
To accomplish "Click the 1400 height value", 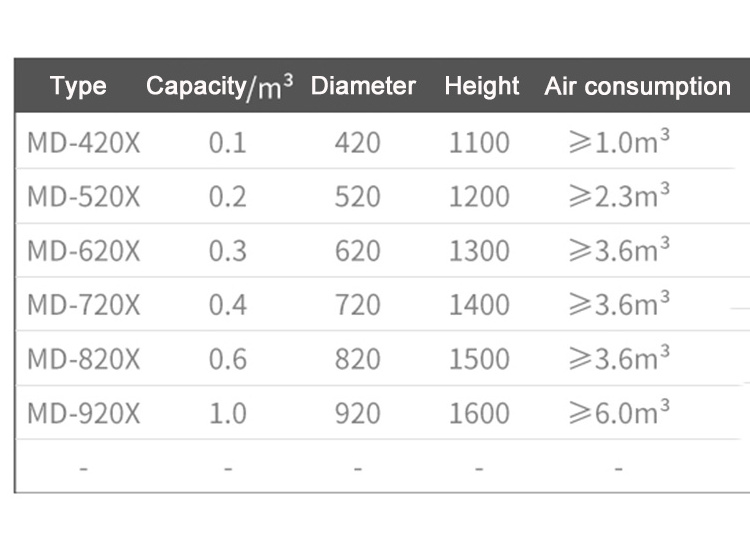I will point(479,304).
